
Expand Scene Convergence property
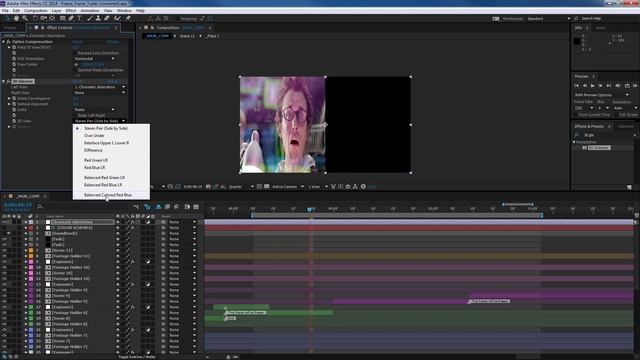tap(9, 98)
